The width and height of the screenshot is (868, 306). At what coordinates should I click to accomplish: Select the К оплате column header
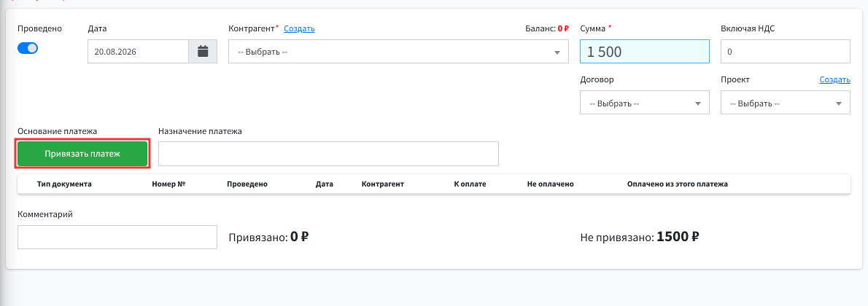(470, 184)
